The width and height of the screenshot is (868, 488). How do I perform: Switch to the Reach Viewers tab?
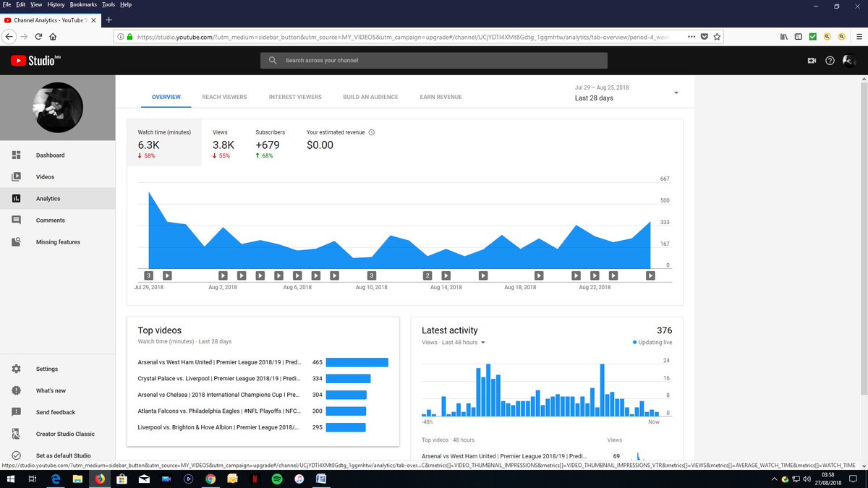224,97
